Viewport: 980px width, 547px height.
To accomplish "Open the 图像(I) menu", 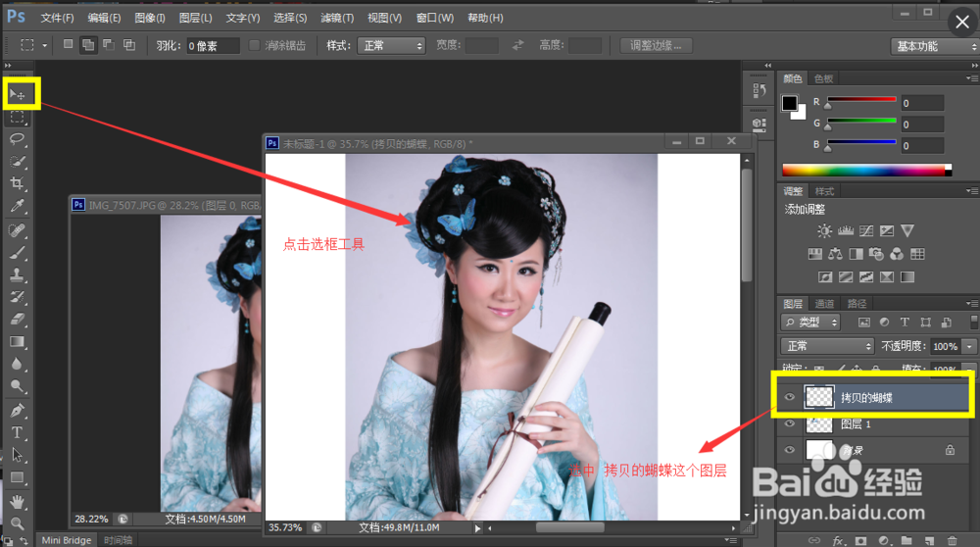I will pos(150,18).
